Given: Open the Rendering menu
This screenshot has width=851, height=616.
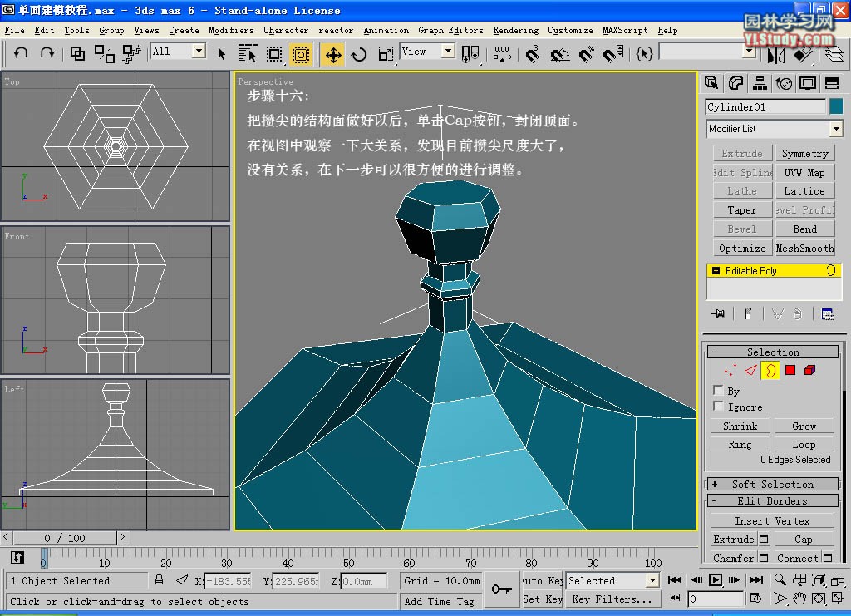Looking at the screenshot, I should click(x=515, y=31).
